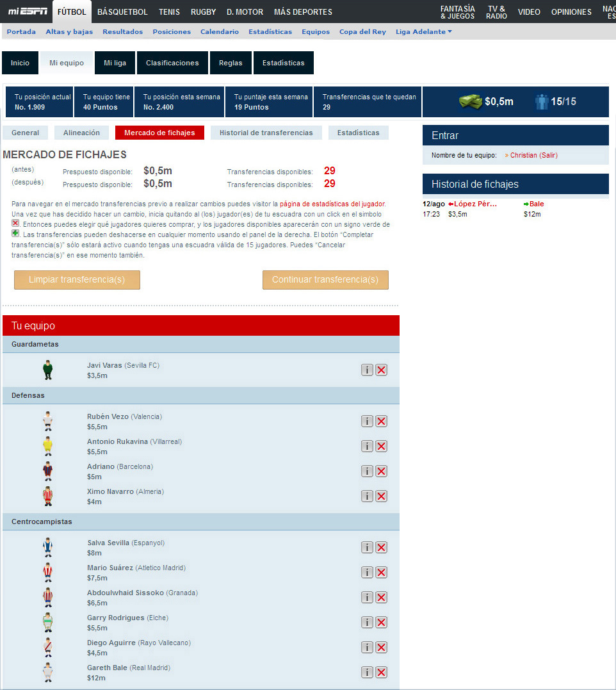Remove Salva Sevilla from the squad
This screenshot has width=616, height=690.
pos(382,547)
